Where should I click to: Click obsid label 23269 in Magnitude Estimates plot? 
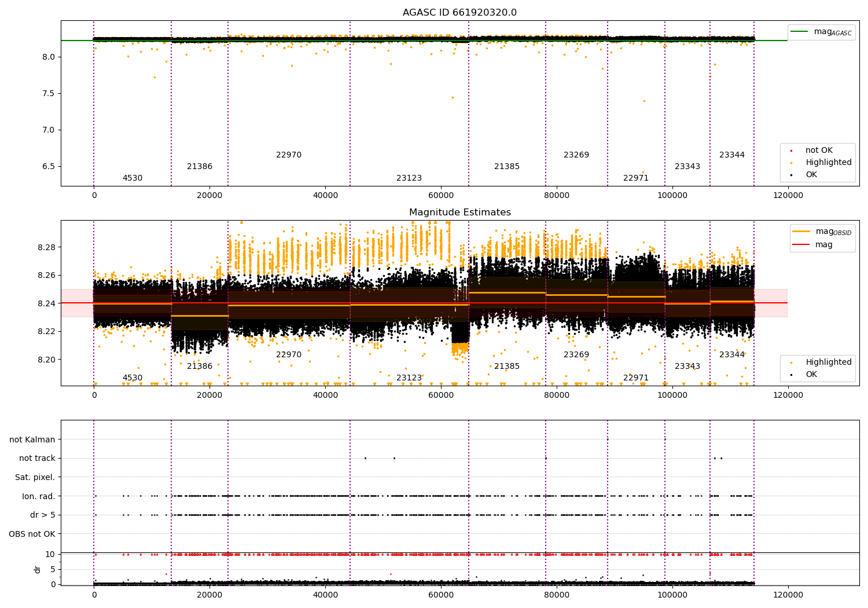pyautogui.click(x=576, y=355)
